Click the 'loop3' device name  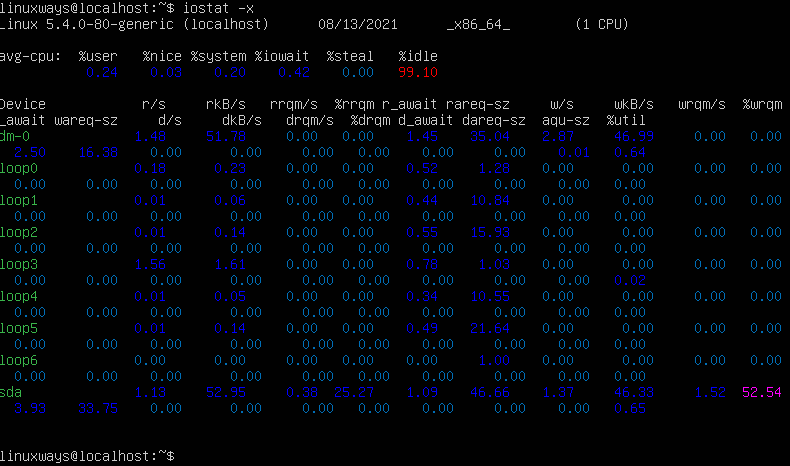point(19,264)
